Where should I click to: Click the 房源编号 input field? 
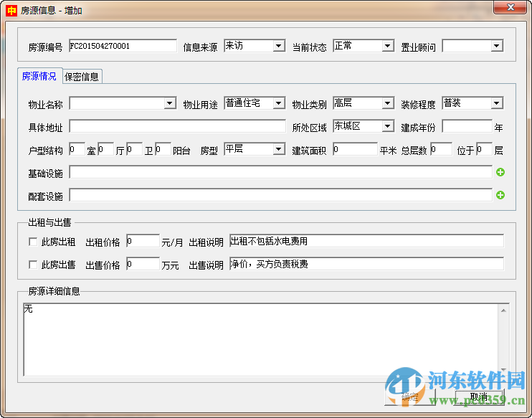point(123,46)
